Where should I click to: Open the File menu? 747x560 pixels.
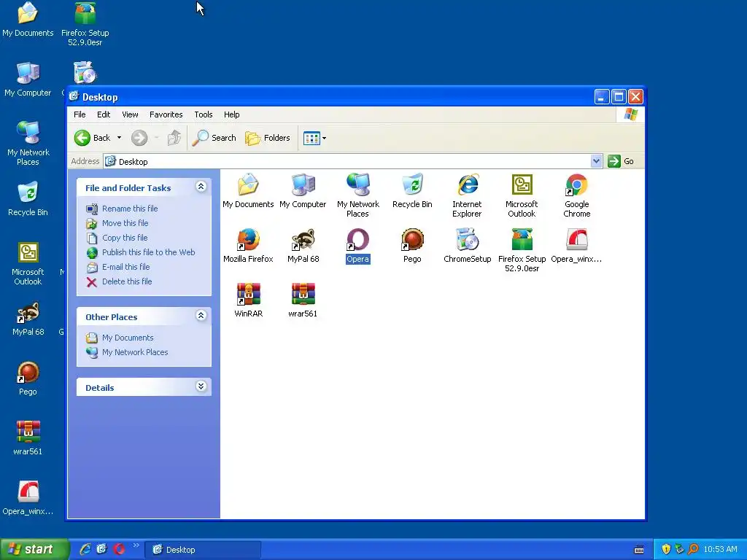(80, 114)
